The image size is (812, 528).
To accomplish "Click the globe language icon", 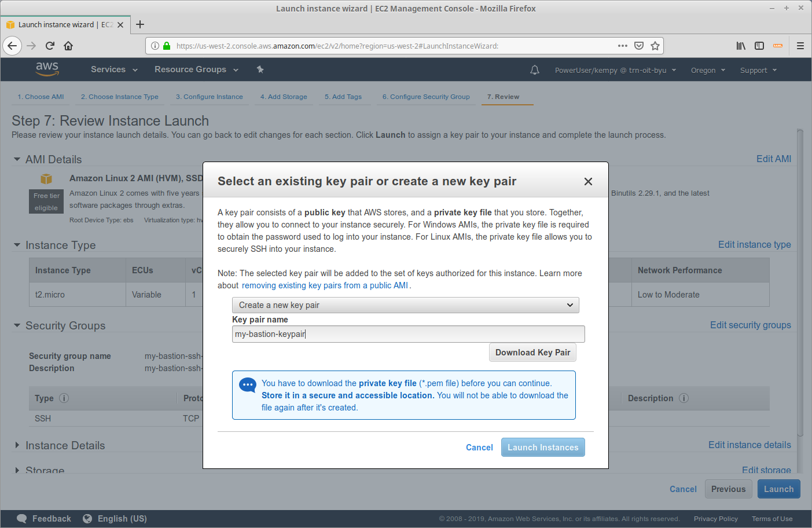I will [x=87, y=519].
